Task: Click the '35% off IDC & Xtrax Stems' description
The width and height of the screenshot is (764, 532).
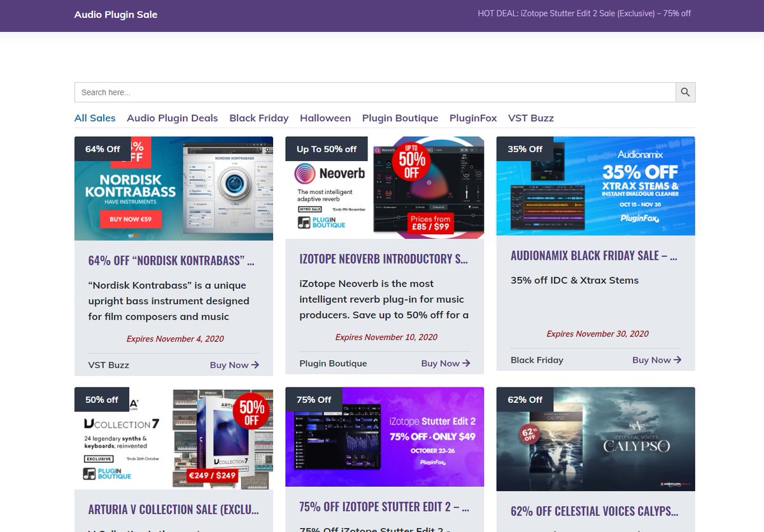Action: point(574,280)
